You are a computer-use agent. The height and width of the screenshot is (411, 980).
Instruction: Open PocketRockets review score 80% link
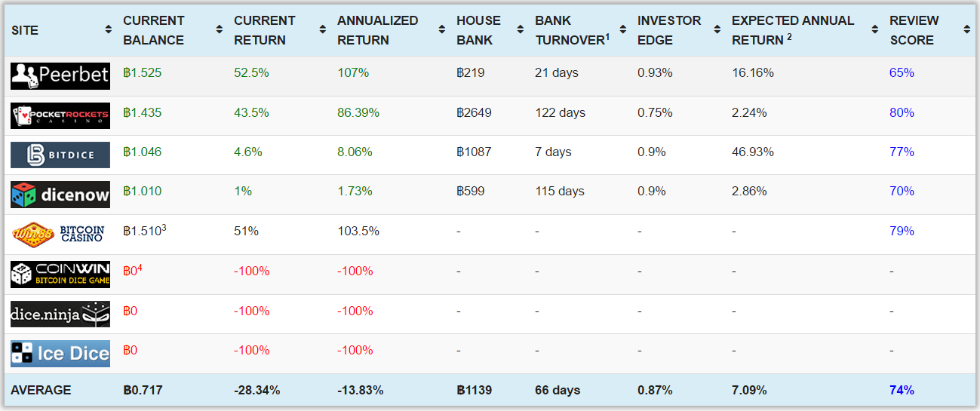tap(902, 113)
